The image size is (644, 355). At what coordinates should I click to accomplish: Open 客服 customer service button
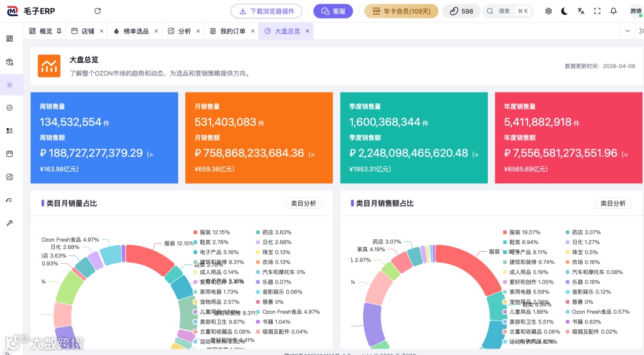333,11
